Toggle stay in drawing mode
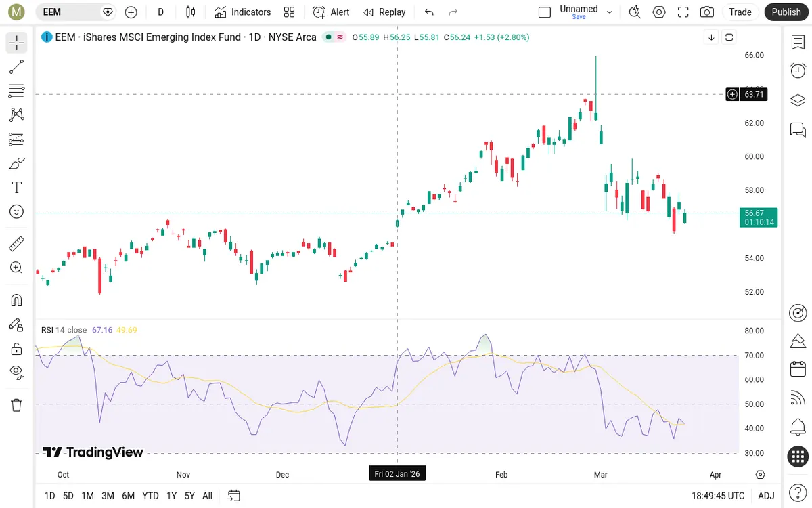 (x=17, y=324)
